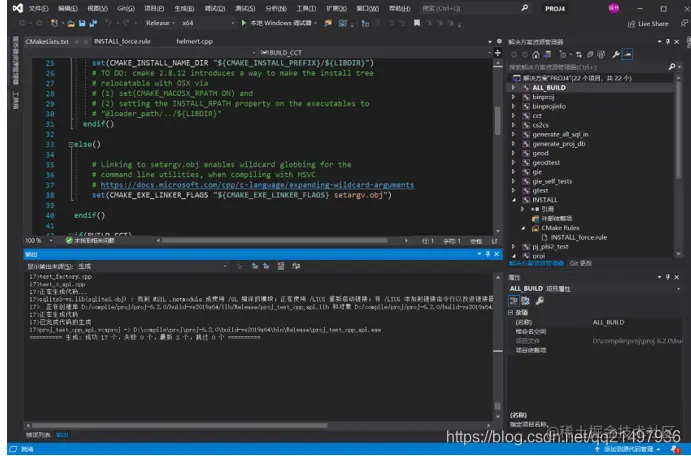Click the alphabetical sort icon in Properties
The width and height of the screenshot is (691, 456).
click(x=525, y=300)
